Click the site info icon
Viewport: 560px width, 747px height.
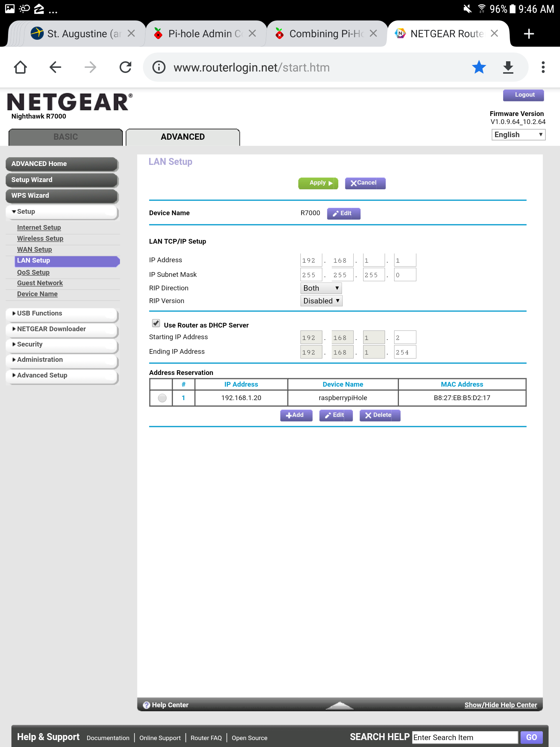tap(159, 67)
